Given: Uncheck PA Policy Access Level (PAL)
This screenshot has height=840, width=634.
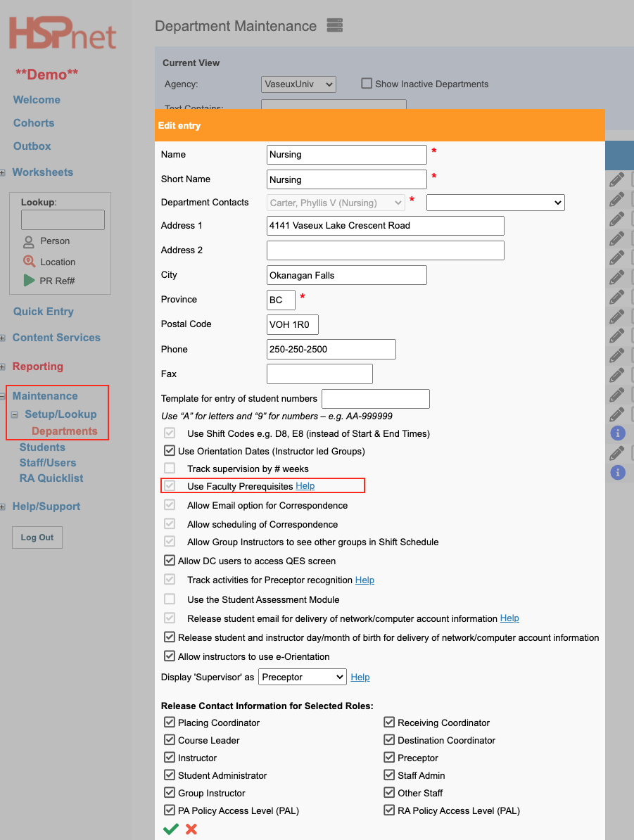Looking at the screenshot, I should click(x=170, y=810).
